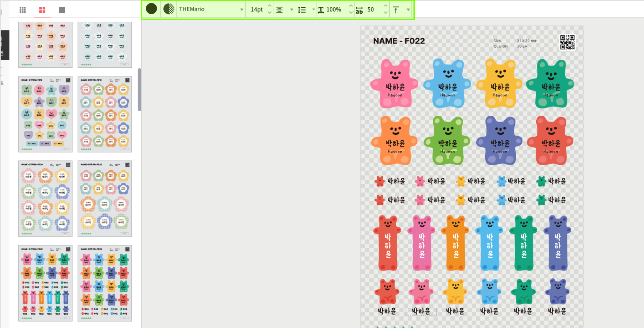The height and width of the screenshot is (328, 644).
Task: Click the NAME - F022 title text
Action: (399, 41)
